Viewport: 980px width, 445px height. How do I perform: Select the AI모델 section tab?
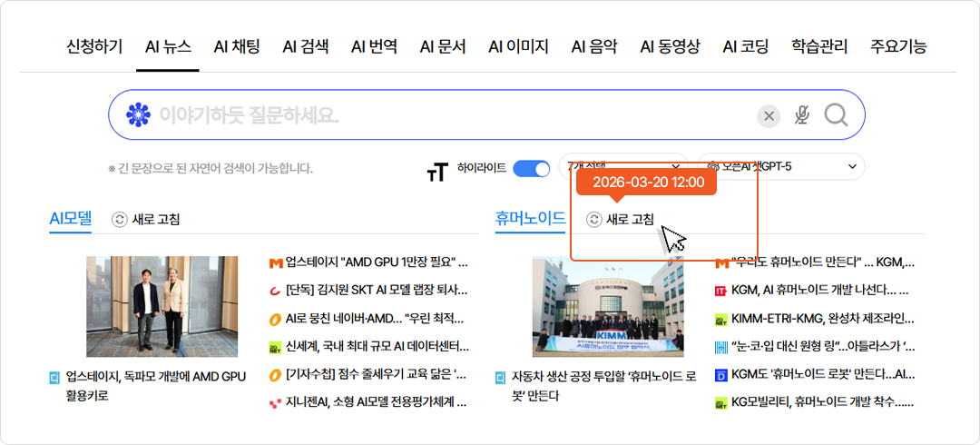click(71, 218)
